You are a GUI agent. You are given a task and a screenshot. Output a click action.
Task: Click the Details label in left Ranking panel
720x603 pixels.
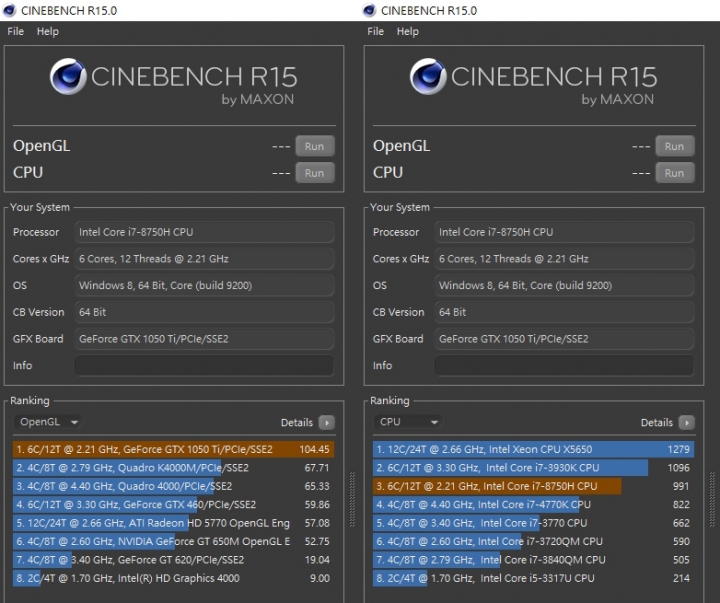(297, 423)
